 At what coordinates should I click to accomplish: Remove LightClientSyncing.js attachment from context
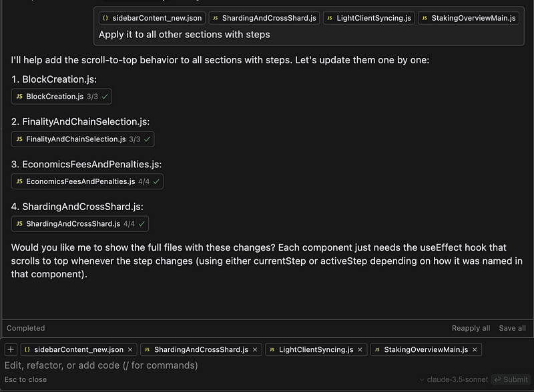click(359, 349)
